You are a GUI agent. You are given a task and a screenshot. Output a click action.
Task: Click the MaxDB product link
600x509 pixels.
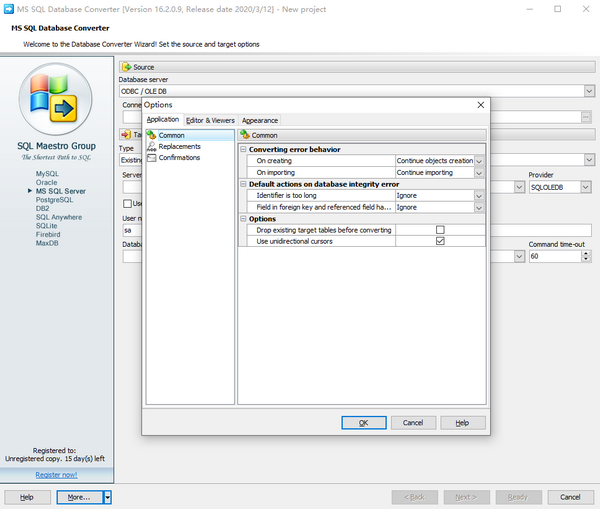[47, 243]
